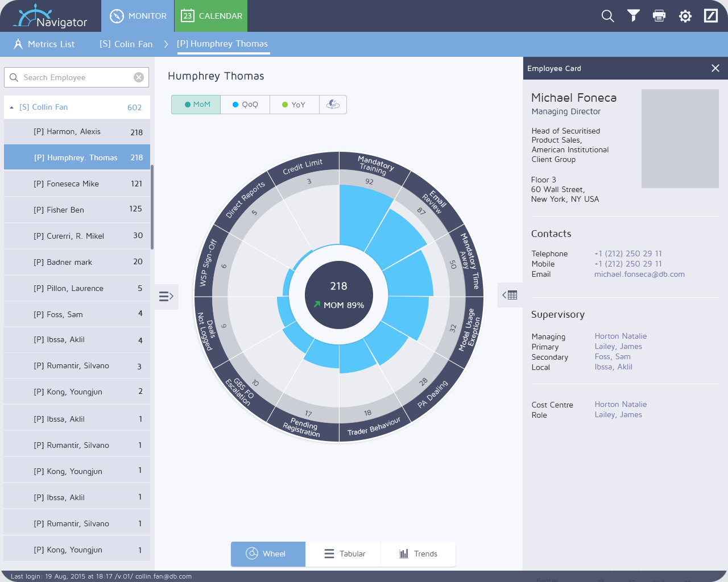This screenshot has height=582, width=728.
Task: Toggle the employee card panel handle
Action: coord(510,295)
